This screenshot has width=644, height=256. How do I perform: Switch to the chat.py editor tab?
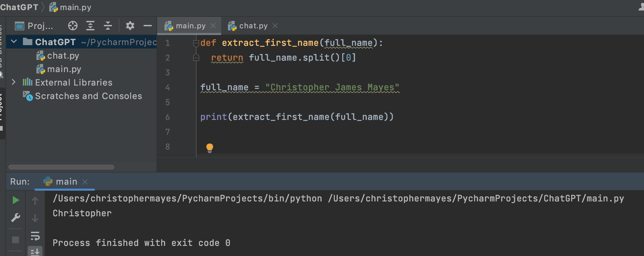click(x=253, y=26)
